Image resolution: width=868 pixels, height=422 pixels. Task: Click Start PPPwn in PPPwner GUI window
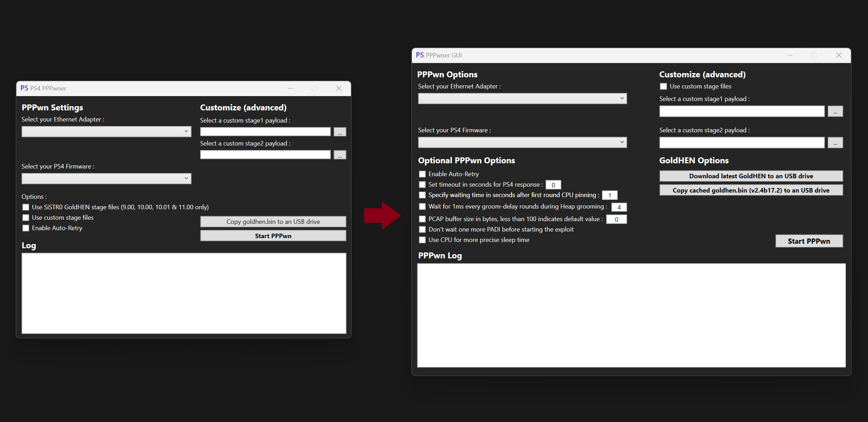pyautogui.click(x=809, y=241)
